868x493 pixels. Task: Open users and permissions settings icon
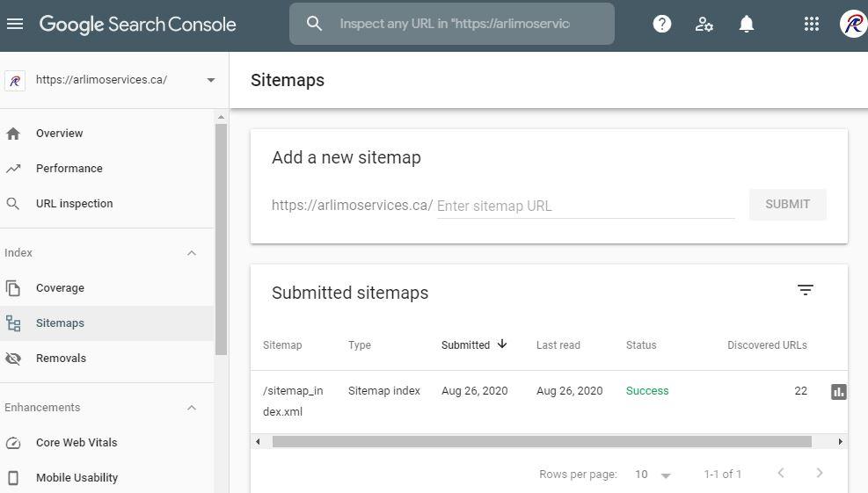(704, 24)
